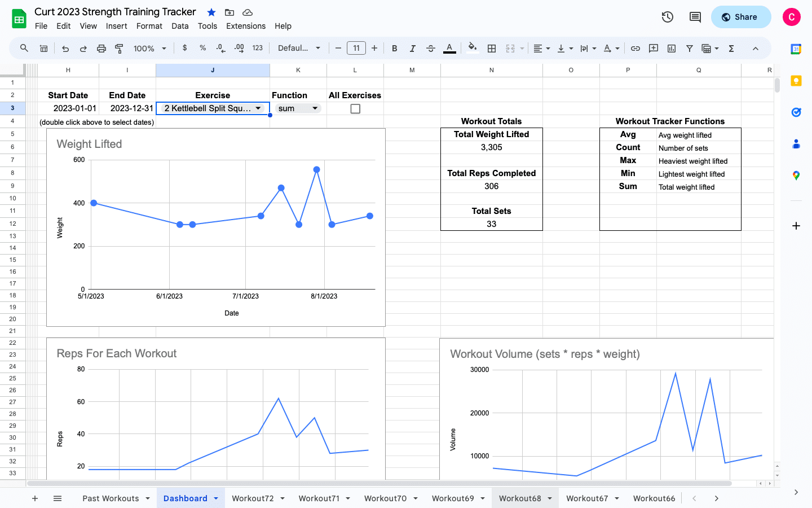Screen dimensions: 812x508
Task: Check the All Exercises checkbox
Action: 355,108
